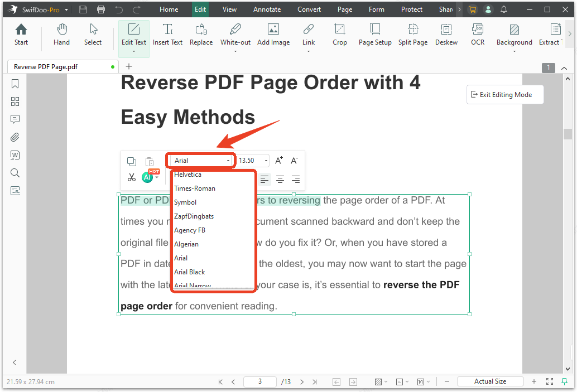
Task: Open the page thumbnails panel
Action: click(x=15, y=101)
